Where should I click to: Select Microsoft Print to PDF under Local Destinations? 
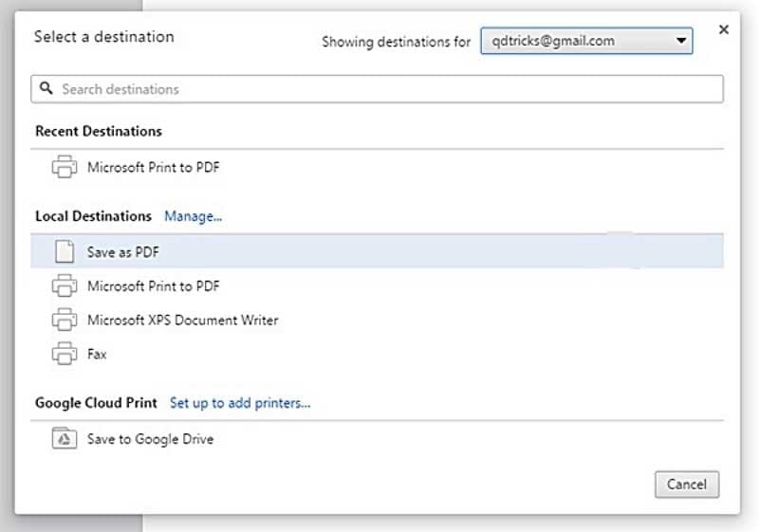(x=154, y=285)
